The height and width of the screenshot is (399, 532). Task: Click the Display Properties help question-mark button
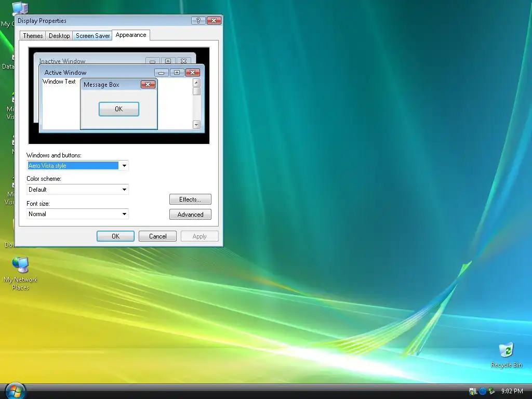click(198, 21)
